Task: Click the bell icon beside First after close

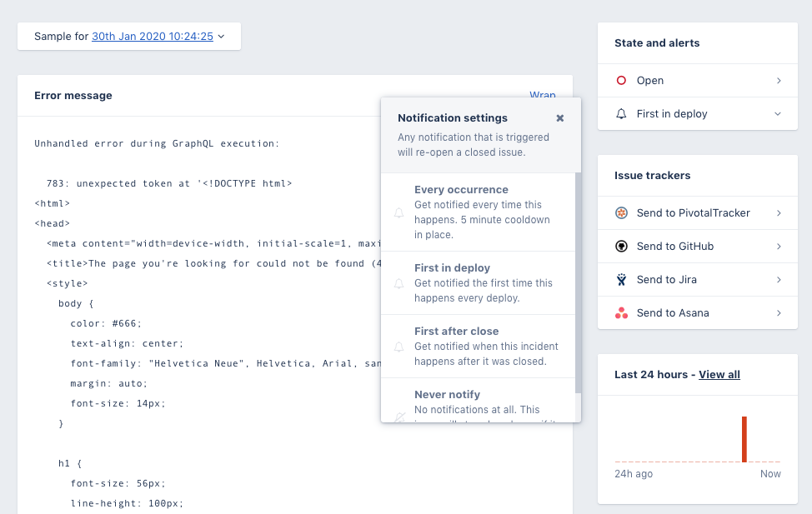Action: [398, 347]
